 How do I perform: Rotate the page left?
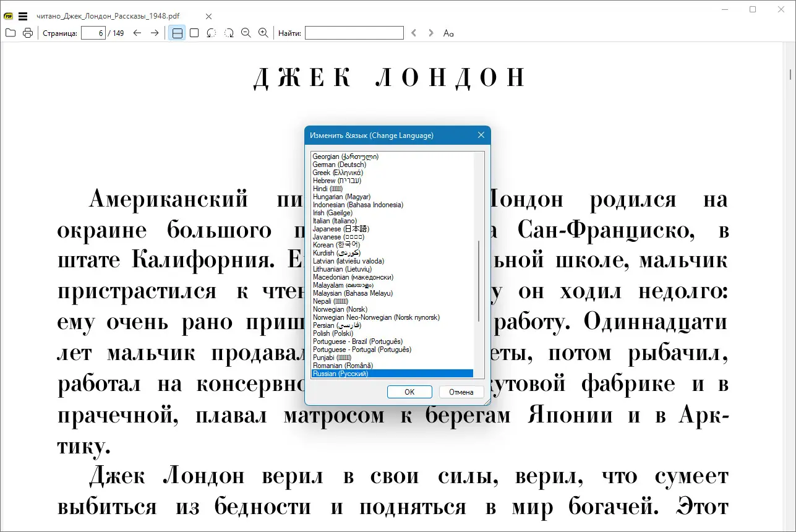(x=211, y=33)
